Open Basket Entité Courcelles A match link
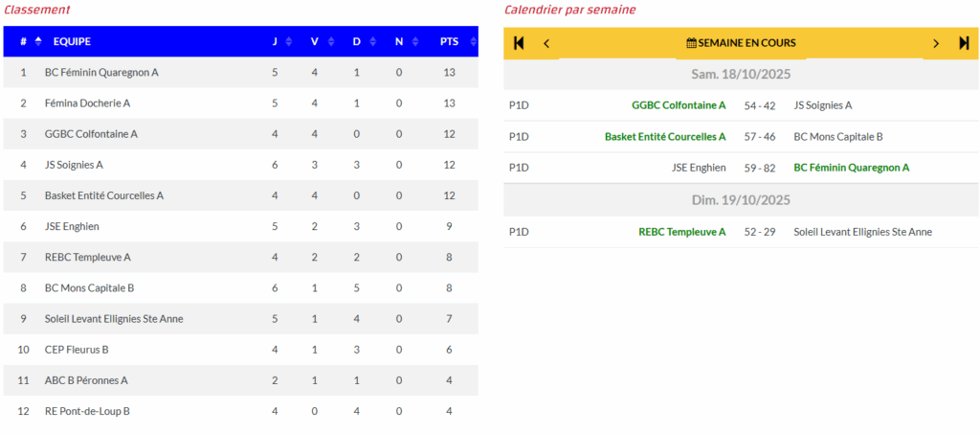This screenshot has width=980, height=434. coord(665,137)
